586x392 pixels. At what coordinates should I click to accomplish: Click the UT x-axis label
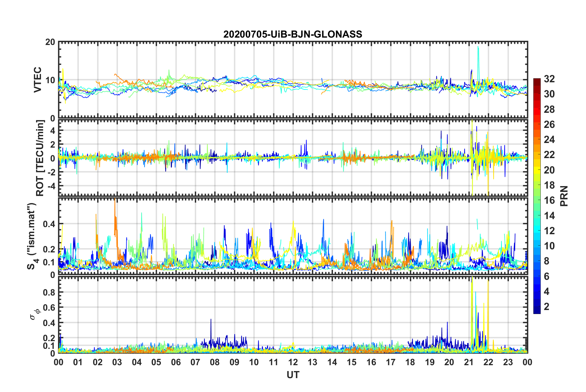point(293,375)
